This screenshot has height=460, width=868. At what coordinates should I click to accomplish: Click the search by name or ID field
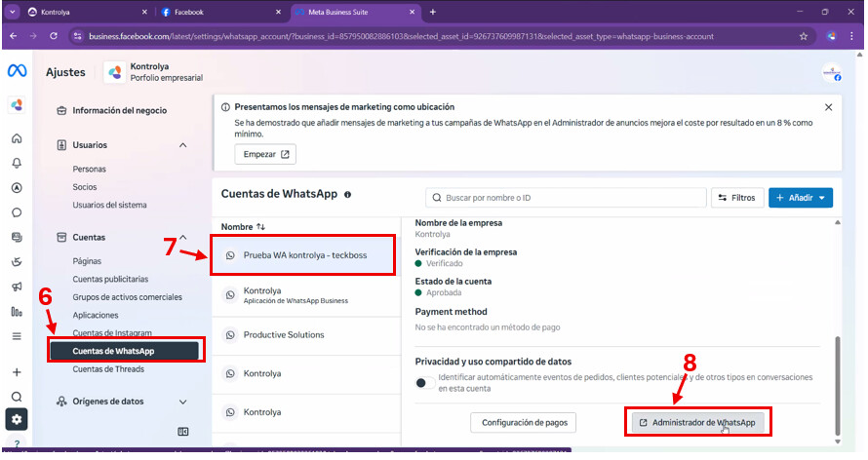click(x=564, y=198)
